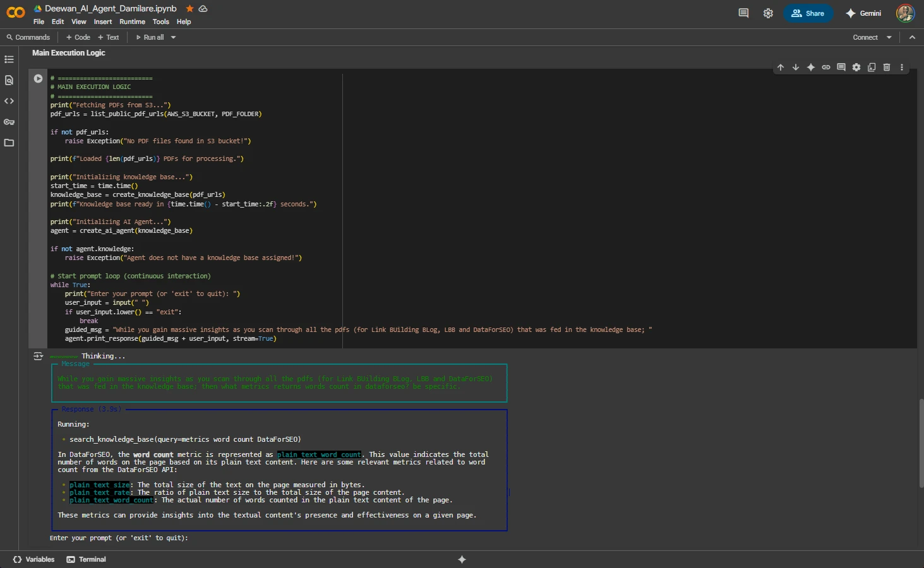Click the 'plain_text_size' bullet in the response
Screen dimensions: 924x568
100,485
